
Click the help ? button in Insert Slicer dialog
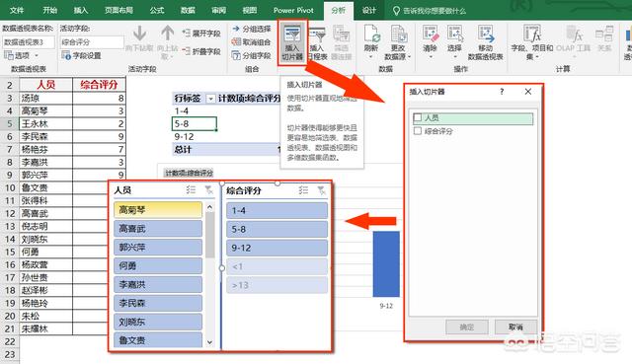point(502,92)
